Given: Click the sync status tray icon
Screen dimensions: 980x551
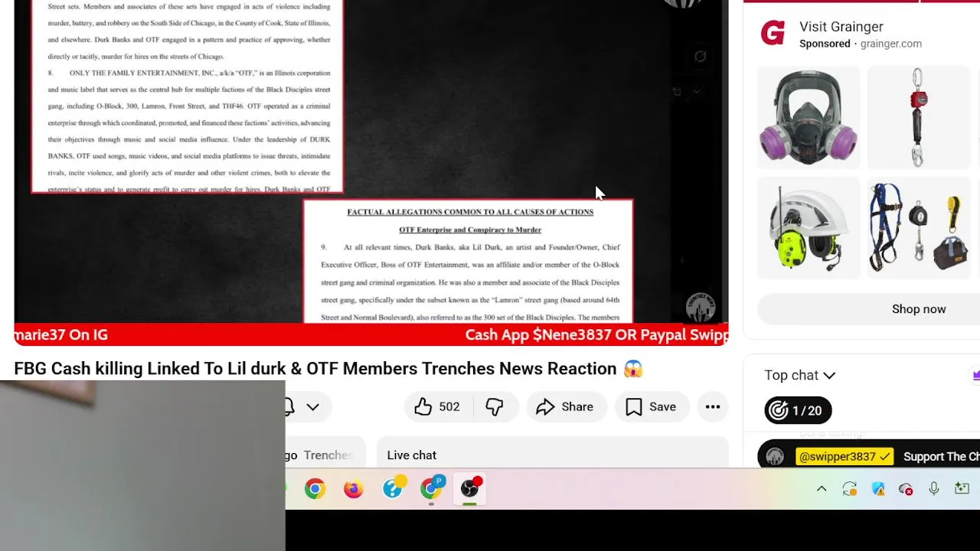Looking at the screenshot, I should [x=850, y=489].
